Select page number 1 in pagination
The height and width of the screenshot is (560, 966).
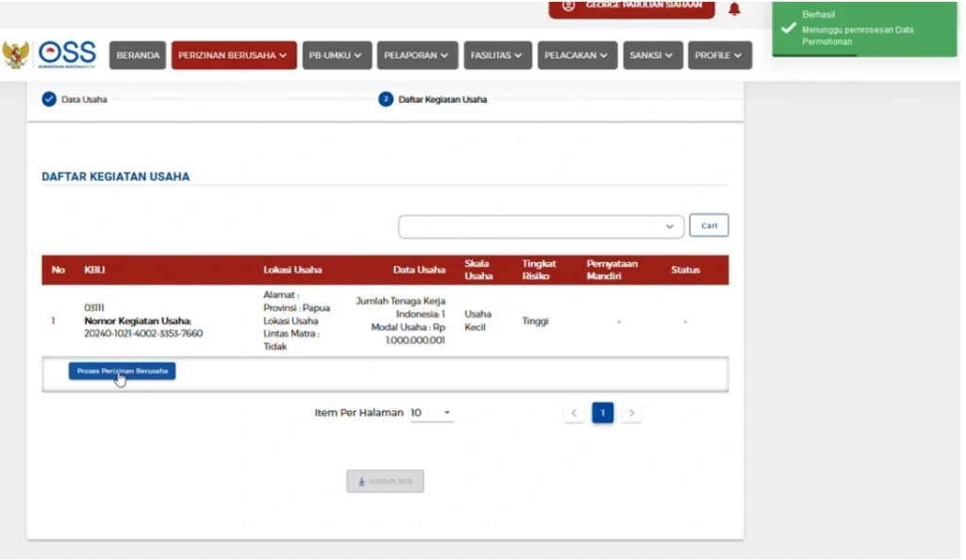[603, 413]
